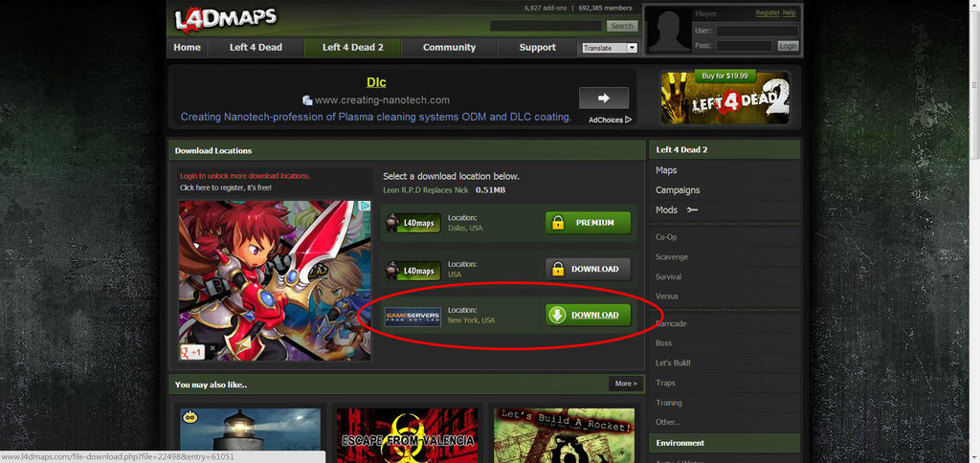Click the Campaigns sidebar link
Image resolution: width=980 pixels, height=463 pixels.
[x=678, y=190]
